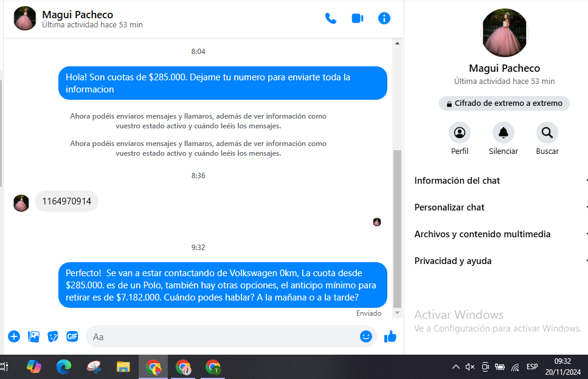Screen dimensions: 588x379
Task: Open the emoji picker in message box
Action: 366,336
